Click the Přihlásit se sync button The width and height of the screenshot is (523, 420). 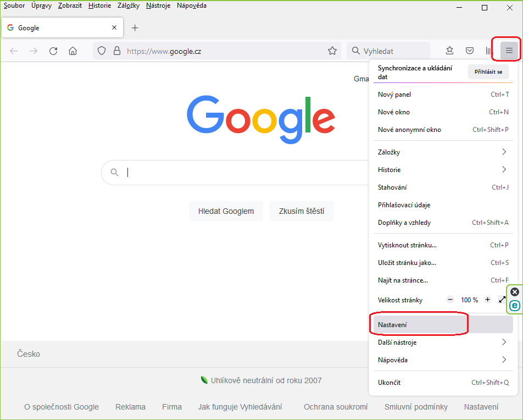(488, 72)
